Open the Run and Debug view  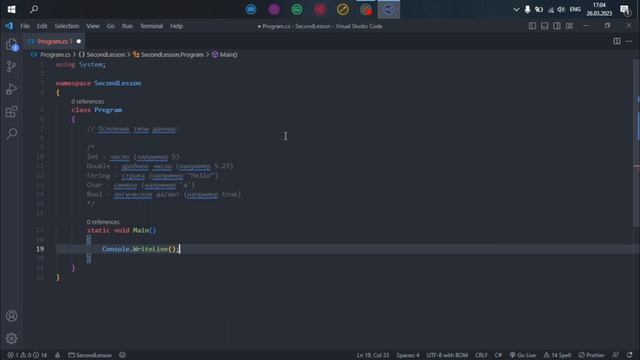[11, 89]
